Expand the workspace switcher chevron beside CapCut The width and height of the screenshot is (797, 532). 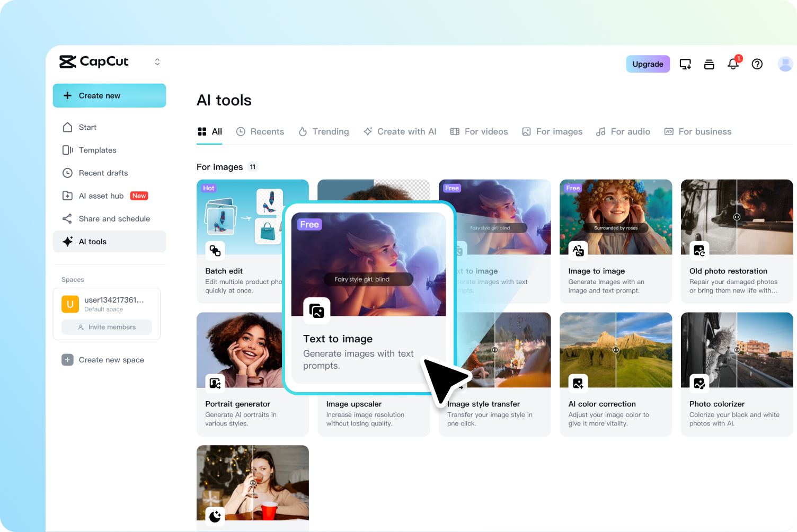[x=157, y=61]
